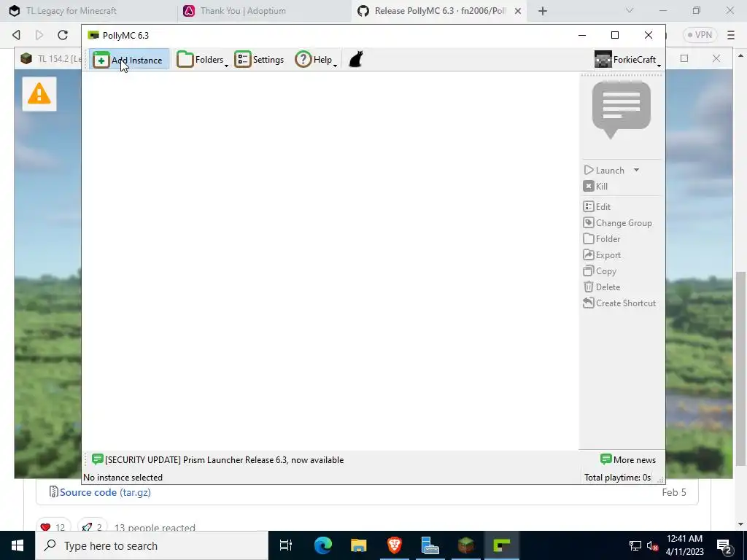
Task: Click the Minecraft grass block taskbar icon
Action: click(466, 545)
